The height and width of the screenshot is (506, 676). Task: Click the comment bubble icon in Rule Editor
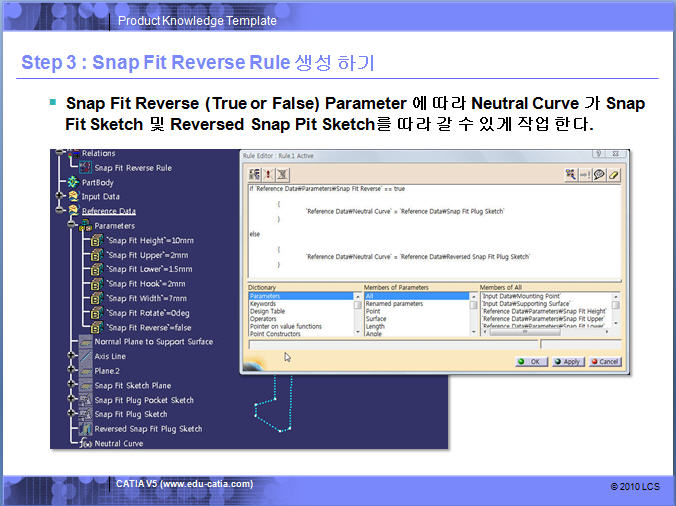(599, 174)
